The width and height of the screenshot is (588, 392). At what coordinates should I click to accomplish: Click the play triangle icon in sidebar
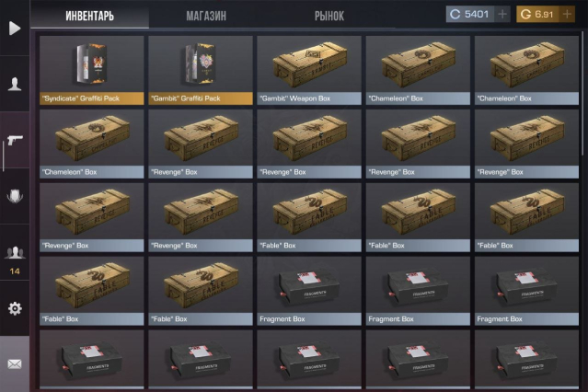[15, 29]
